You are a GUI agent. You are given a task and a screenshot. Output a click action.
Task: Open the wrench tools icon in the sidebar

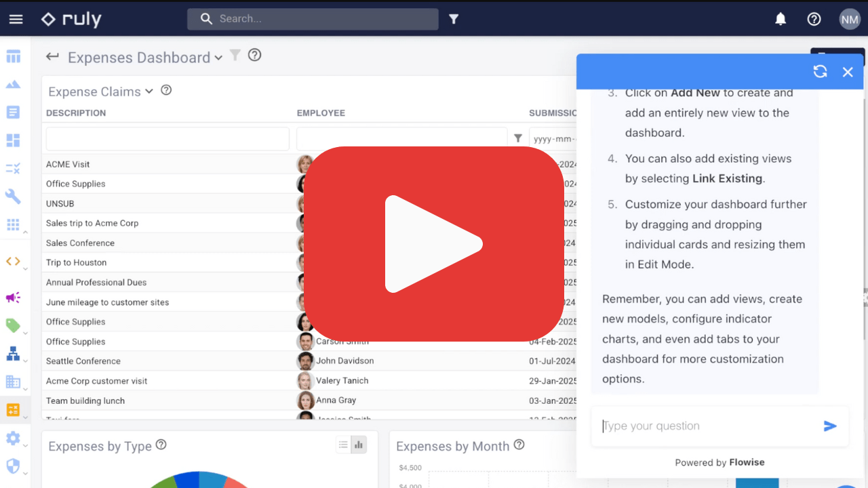point(13,197)
